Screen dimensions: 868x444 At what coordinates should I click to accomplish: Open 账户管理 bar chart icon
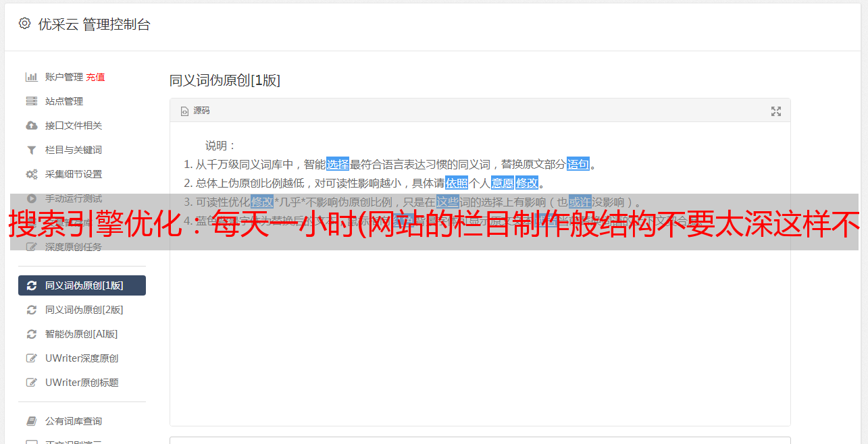31,77
